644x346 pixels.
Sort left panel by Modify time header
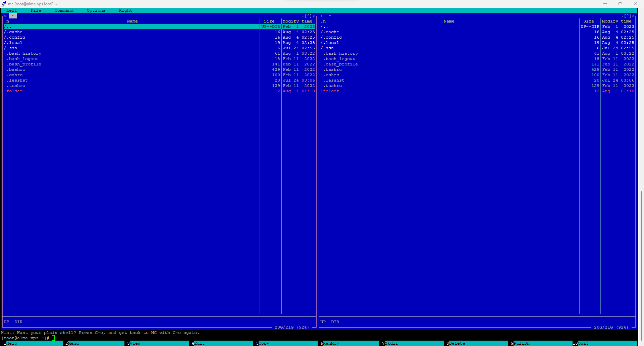click(x=297, y=21)
